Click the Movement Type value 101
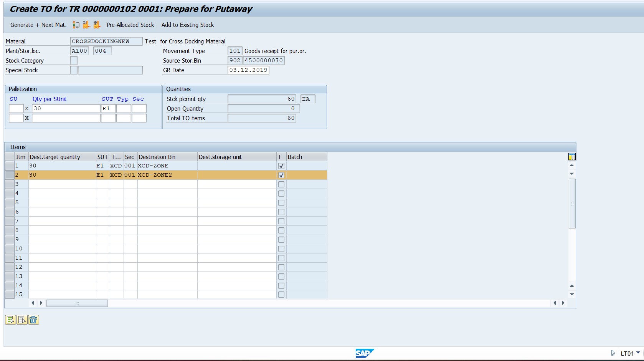 (x=235, y=51)
